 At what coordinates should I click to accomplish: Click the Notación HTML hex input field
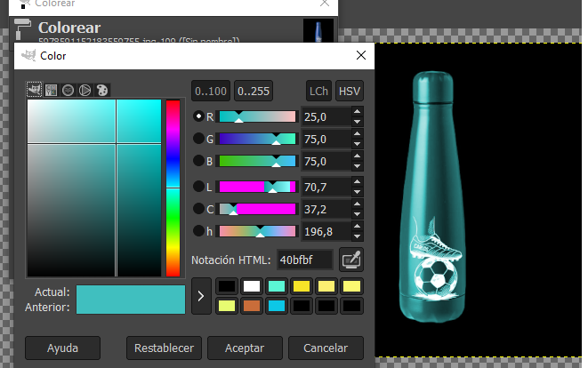point(305,260)
